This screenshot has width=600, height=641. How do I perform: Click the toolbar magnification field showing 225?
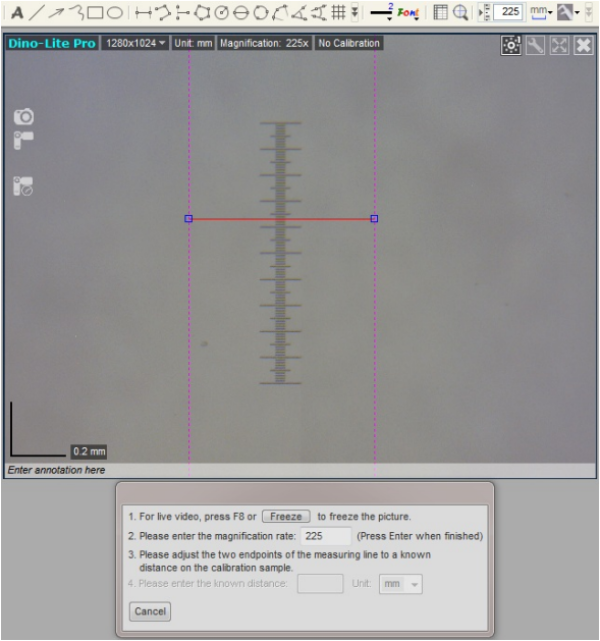pyautogui.click(x=508, y=12)
